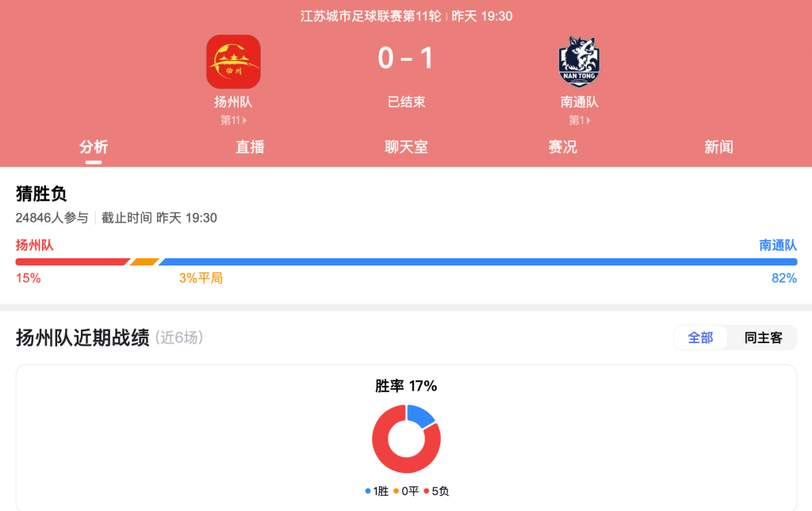Open the 新闻 tab
The height and width of the screenshot is (511, 812).
tap(718, 147)
